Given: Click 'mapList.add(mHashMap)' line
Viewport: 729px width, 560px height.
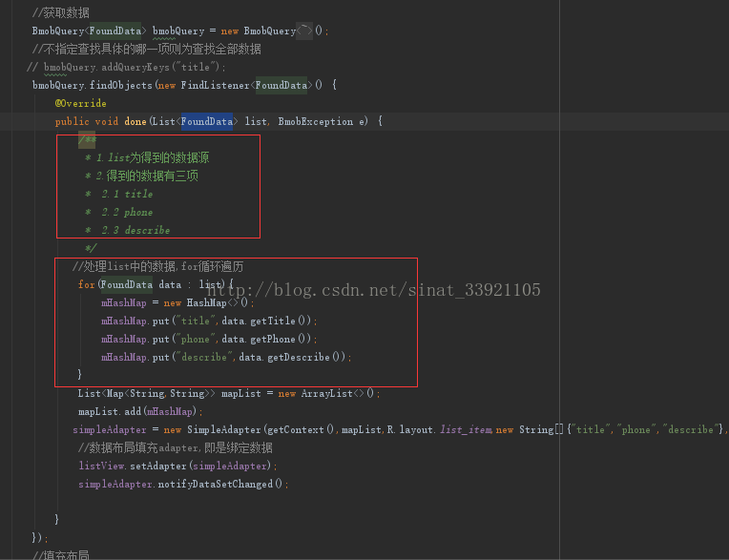Looking at the screenshot, I should point(140,412).
